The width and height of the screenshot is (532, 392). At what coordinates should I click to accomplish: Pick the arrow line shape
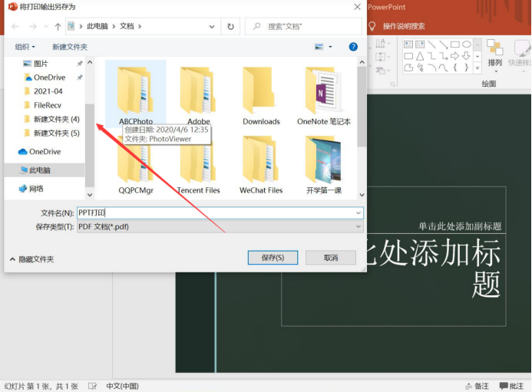(444, 44)
